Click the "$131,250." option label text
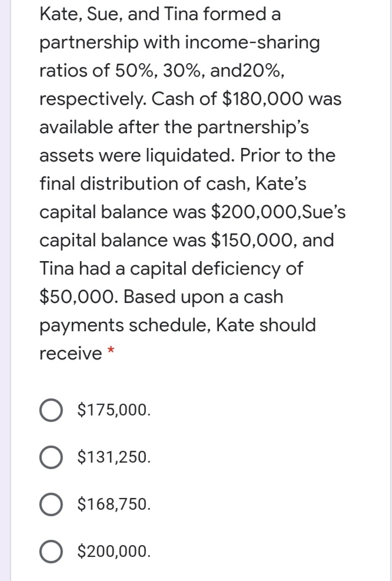Screen dimensions: 392x581 114,457
